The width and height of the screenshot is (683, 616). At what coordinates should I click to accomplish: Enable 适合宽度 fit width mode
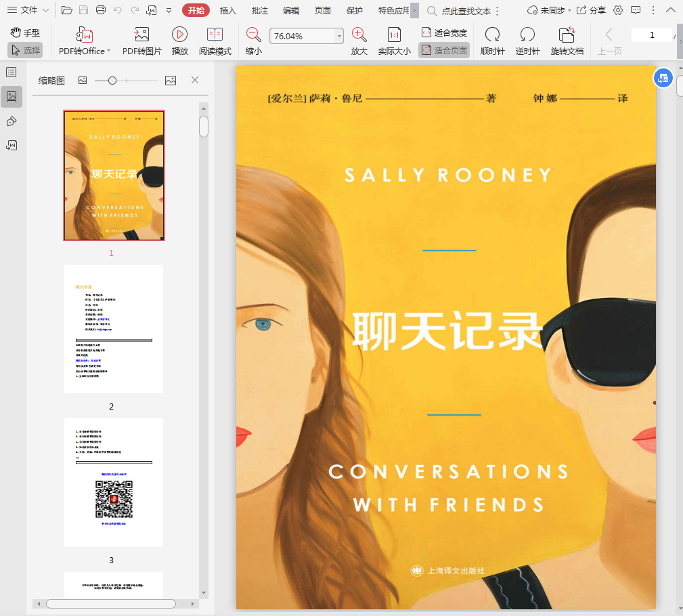(444, 32)
